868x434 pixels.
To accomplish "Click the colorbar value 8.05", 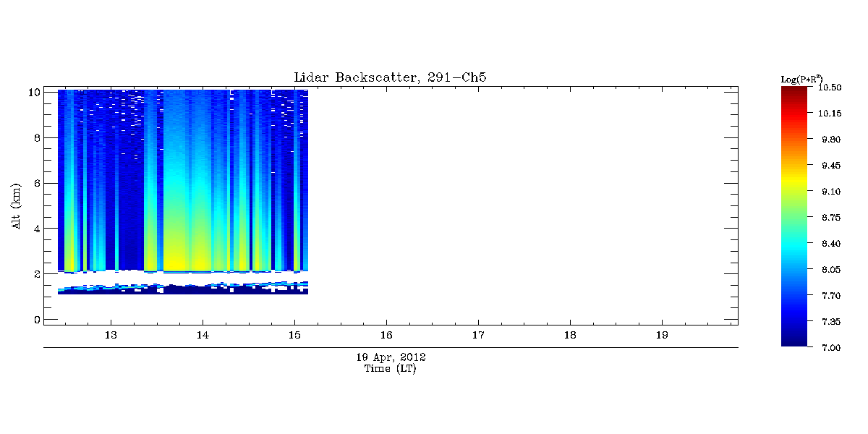I will (x=831, y=270).
